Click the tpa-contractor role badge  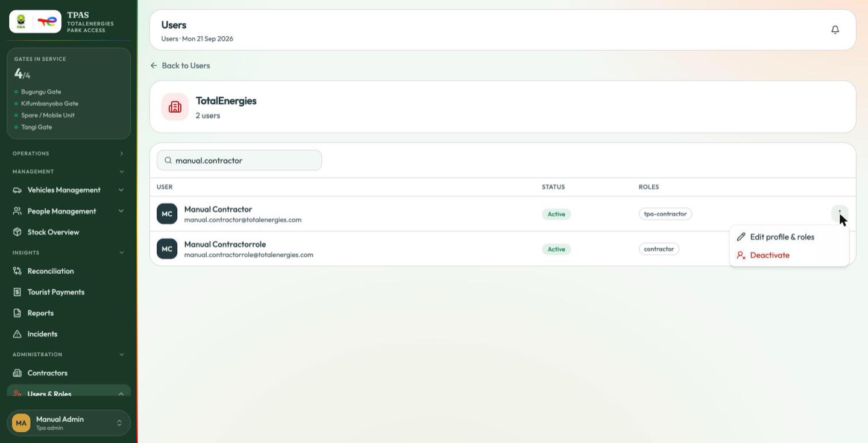pyautogui.click(x=665, y=214)
